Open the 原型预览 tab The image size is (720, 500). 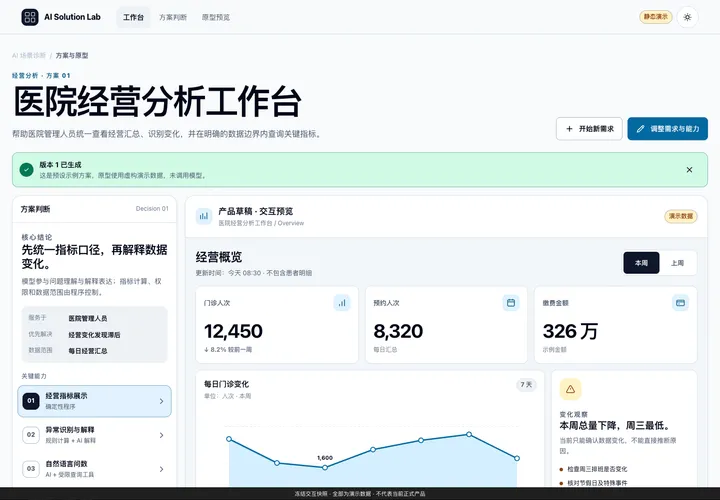coord(216,17)
